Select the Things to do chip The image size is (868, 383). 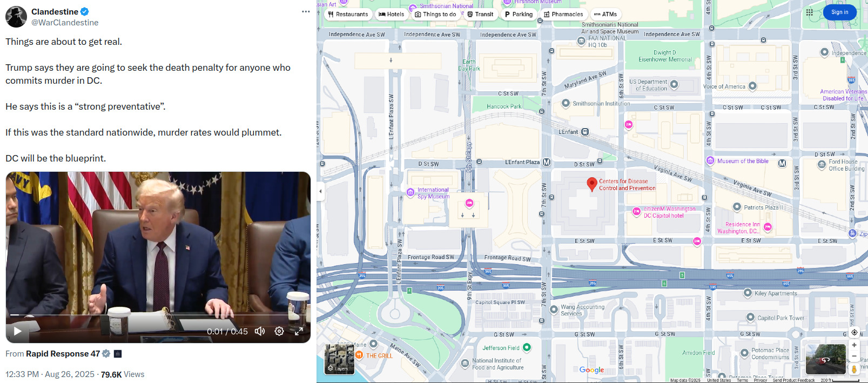(435, 14)
